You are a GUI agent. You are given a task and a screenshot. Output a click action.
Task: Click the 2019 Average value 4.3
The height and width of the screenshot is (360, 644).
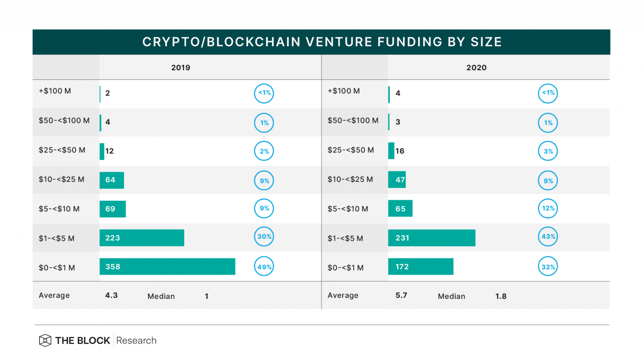112,295
